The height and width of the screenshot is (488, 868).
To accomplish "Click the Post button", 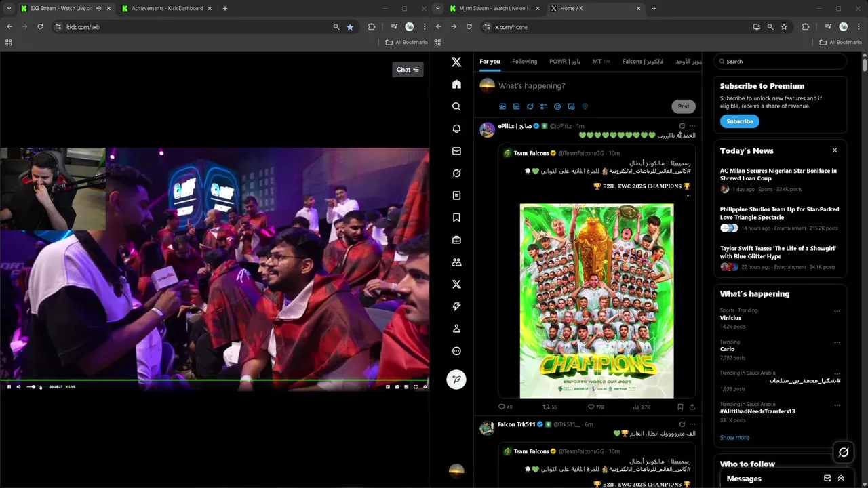I will tap(684, 106).
